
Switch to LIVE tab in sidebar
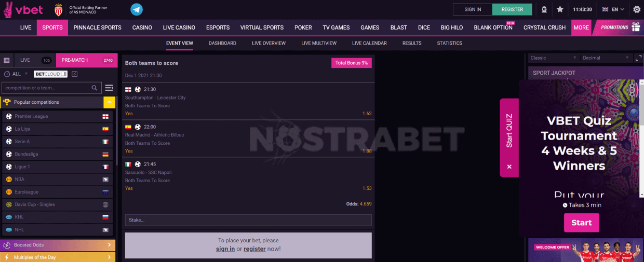pos(35,60)
